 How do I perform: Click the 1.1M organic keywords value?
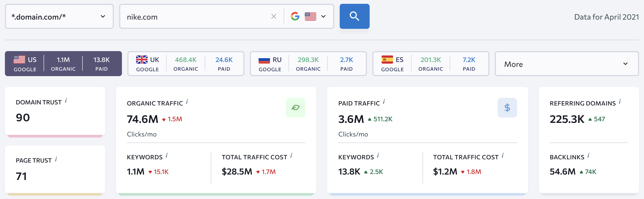pos(136,172)
